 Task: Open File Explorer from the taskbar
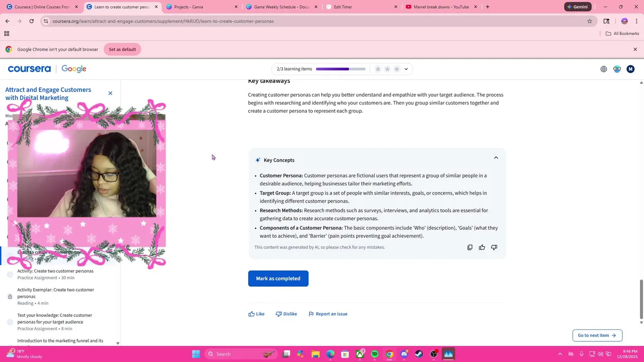click(x=315, y=354)
